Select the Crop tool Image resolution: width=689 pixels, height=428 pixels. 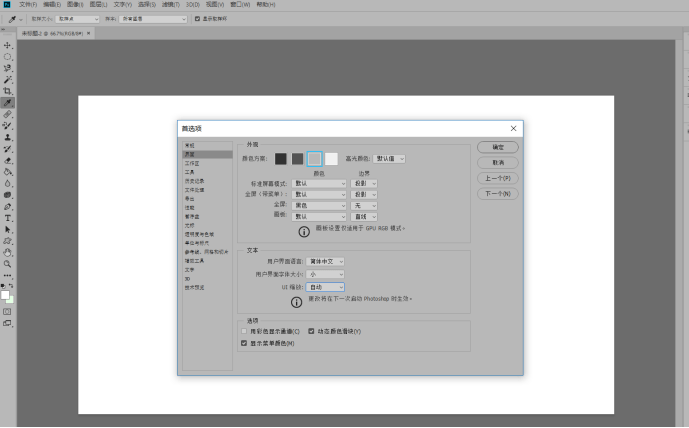(8, 91)
